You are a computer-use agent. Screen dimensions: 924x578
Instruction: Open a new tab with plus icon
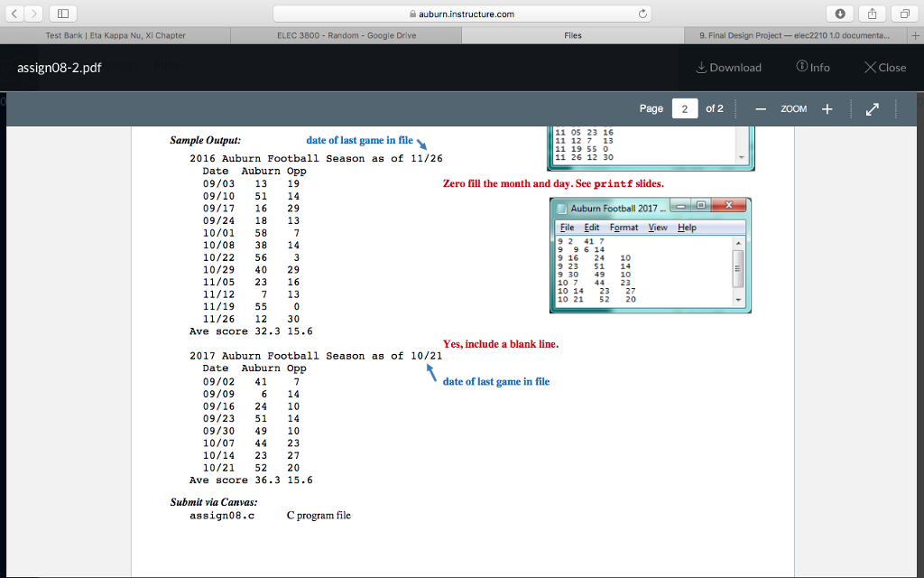click(914, 35)
